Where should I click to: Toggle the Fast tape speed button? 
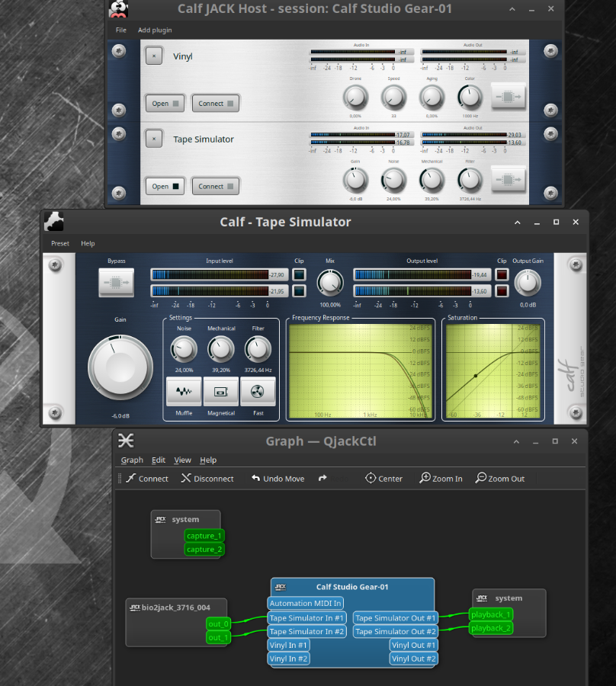(x=258, y=391)
